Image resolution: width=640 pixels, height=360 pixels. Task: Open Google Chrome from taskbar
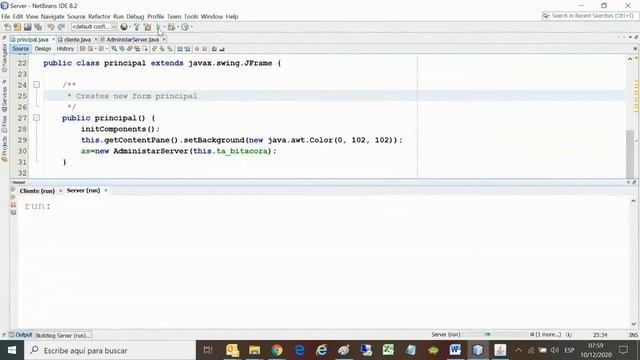(x=277, y=350)
